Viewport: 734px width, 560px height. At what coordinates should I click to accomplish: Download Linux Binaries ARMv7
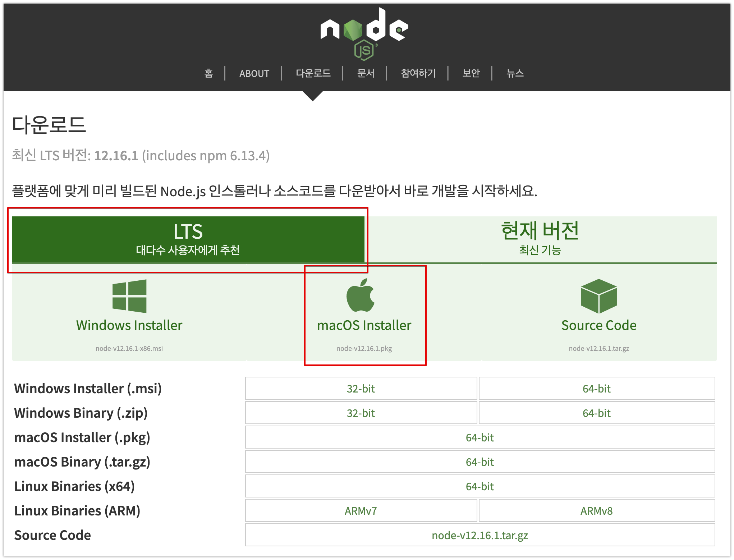361,511
